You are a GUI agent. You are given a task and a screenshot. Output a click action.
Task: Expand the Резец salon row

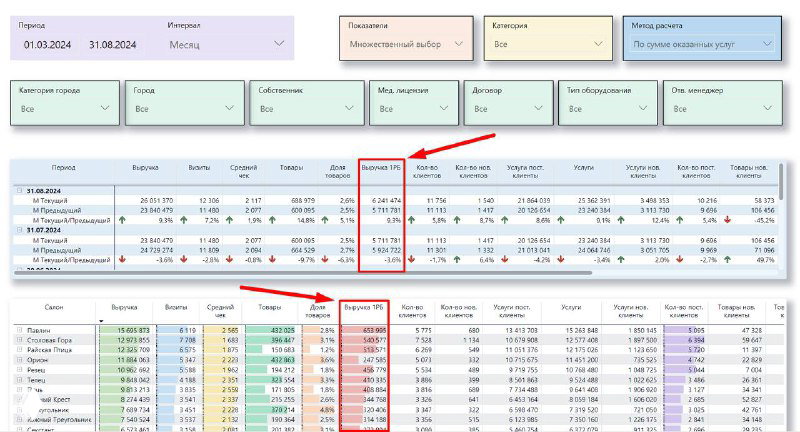[x=19, y=370]
